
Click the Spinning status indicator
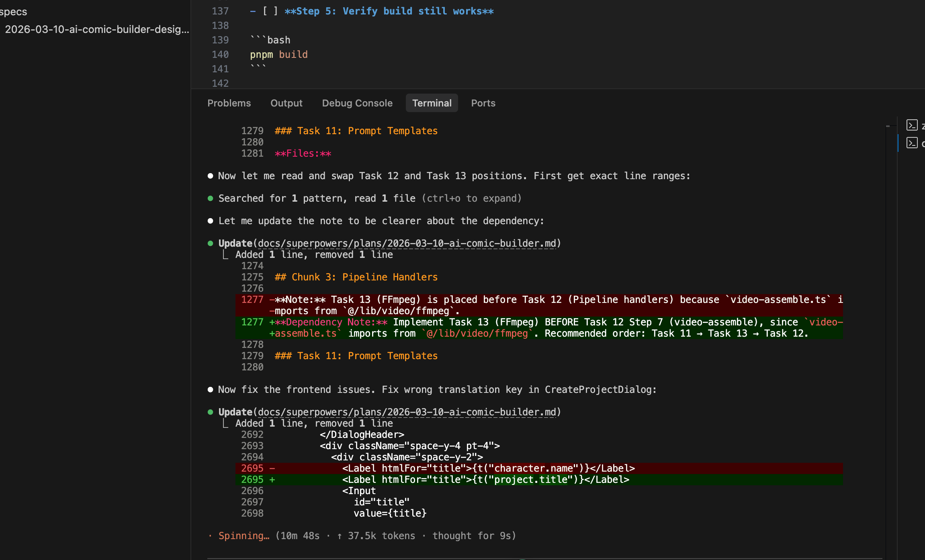[244, 535]
